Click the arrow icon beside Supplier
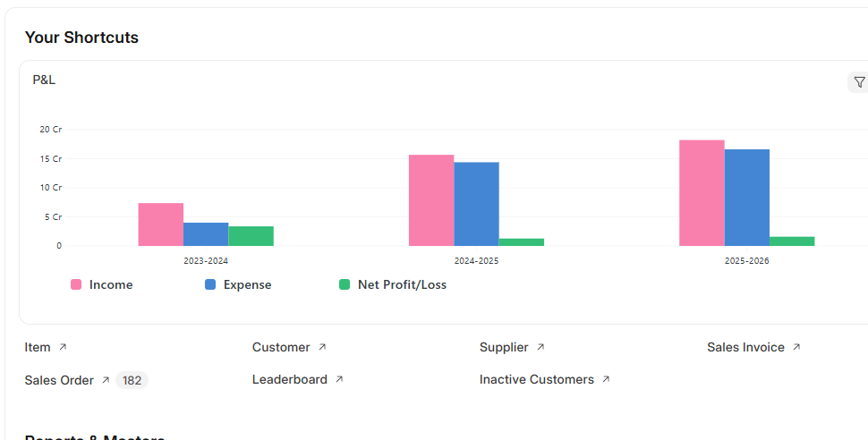 pyautogui.click(x=540, y=347)
